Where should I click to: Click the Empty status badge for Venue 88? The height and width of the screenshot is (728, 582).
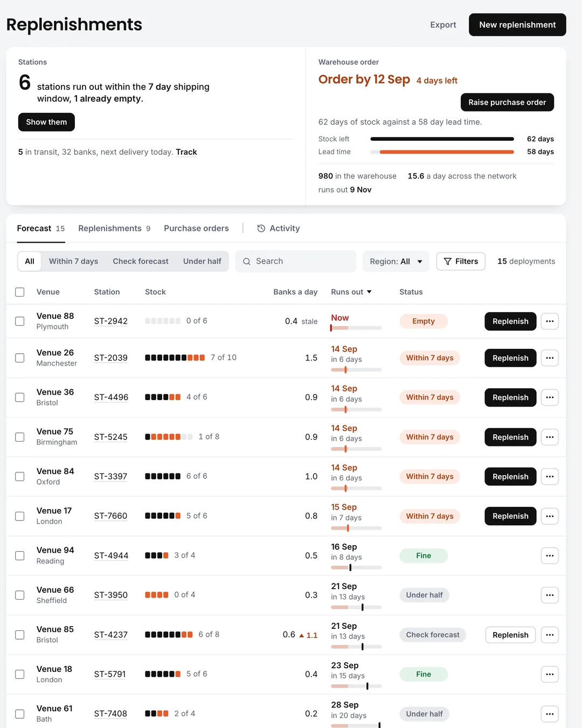pyautogui.click(x=424, y=321)
